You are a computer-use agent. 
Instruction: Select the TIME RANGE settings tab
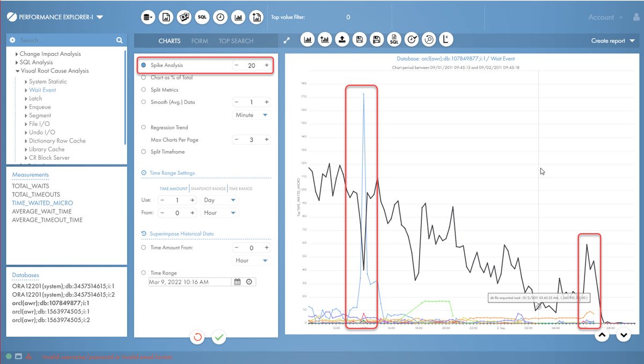point(240,189)
